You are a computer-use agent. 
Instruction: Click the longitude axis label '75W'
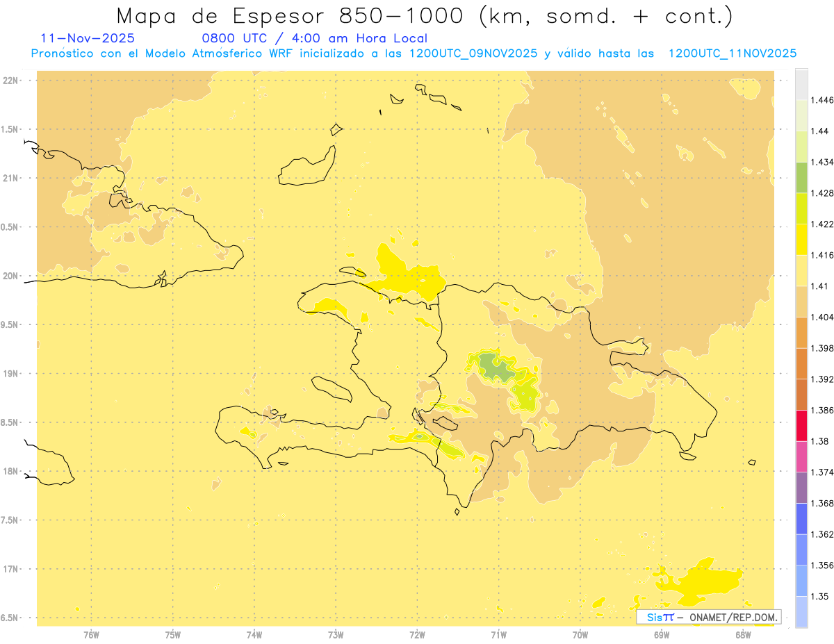point(173,634)
